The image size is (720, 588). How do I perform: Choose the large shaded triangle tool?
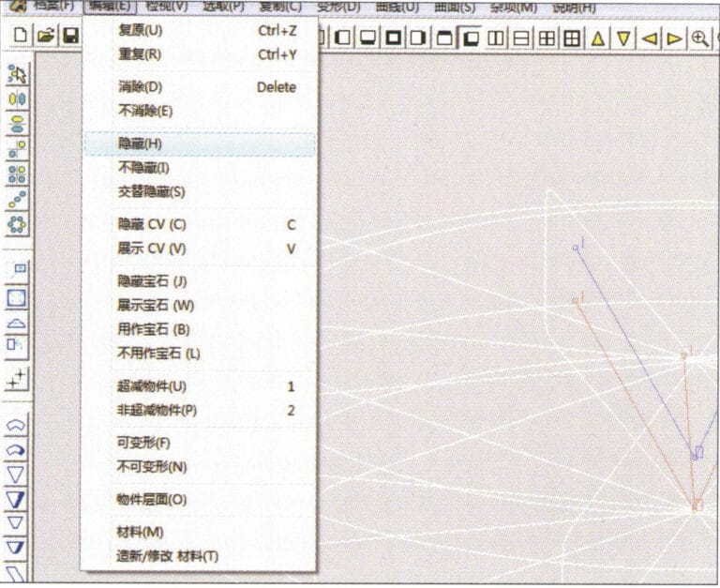(x=17, y=499)
